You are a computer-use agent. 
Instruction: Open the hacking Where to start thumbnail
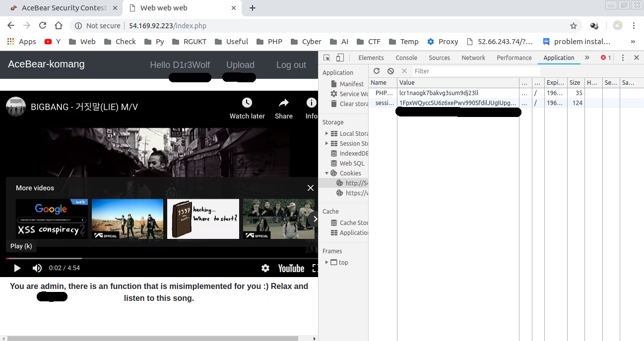(203, 219)
